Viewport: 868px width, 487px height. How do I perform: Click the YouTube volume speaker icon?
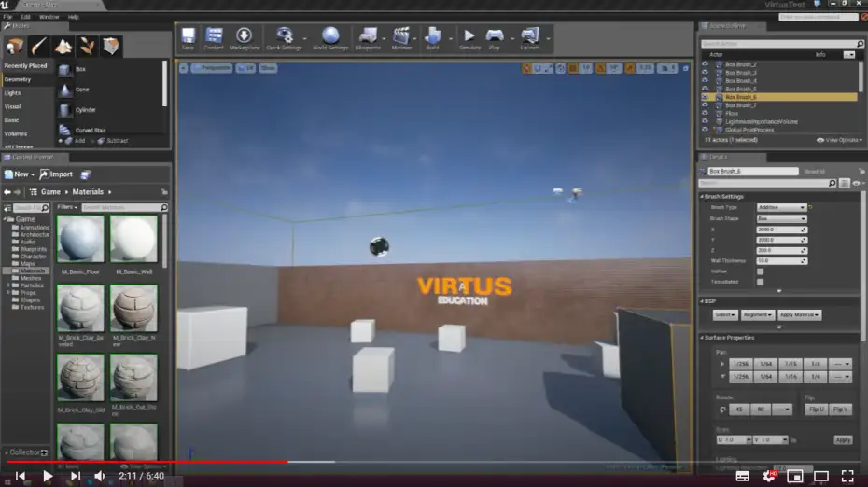pos(100,476)
